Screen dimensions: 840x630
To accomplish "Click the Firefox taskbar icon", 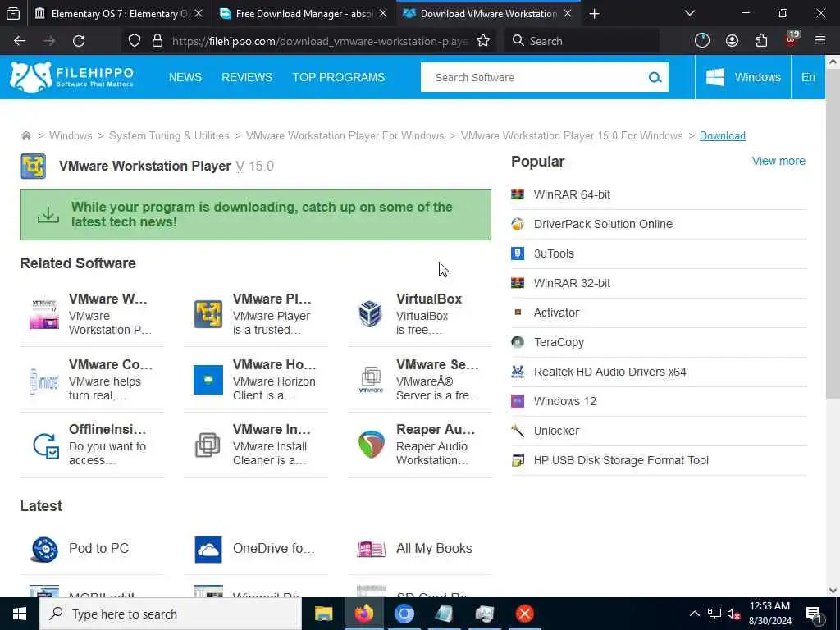I will pyautogui.click(x=363, y=614).
